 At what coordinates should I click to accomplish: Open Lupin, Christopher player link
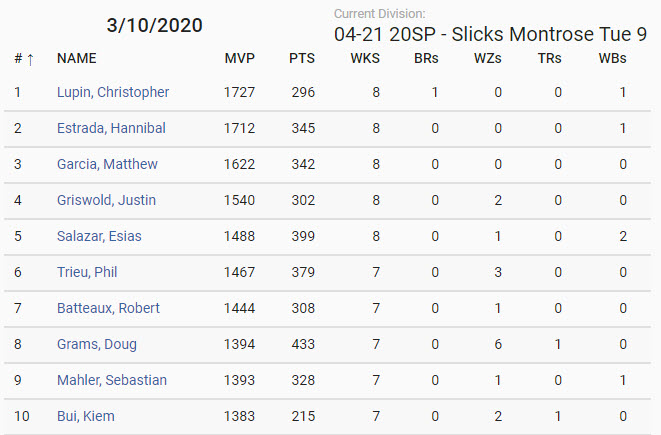pyautogui.click(x=113, y=92)
